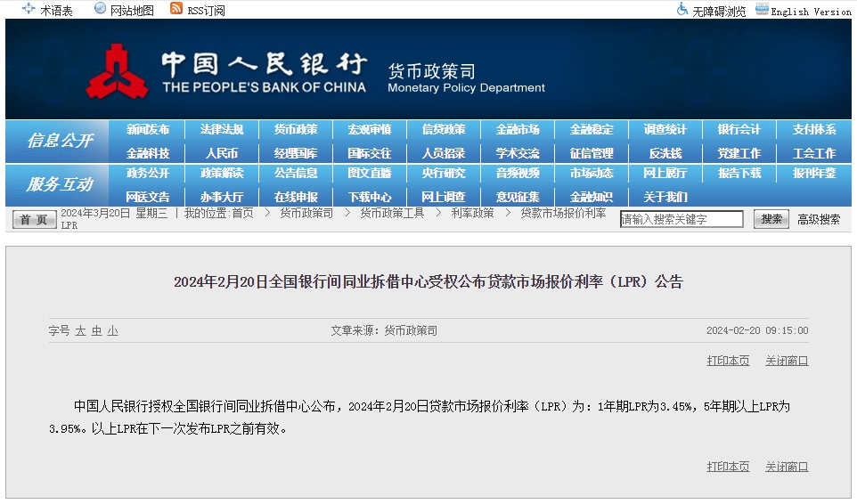Screen dimensions: 857x504
Task: Go to 调查统计 in the navigation
Action: [665, 129]
